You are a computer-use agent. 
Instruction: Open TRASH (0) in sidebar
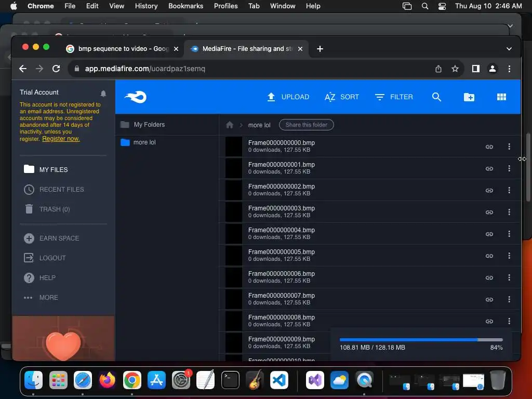[47, 209]
